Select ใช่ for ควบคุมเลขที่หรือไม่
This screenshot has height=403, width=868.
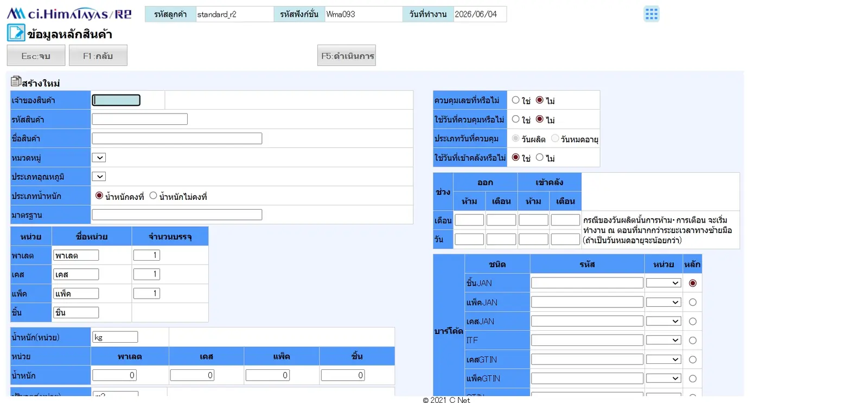[516, 100]
